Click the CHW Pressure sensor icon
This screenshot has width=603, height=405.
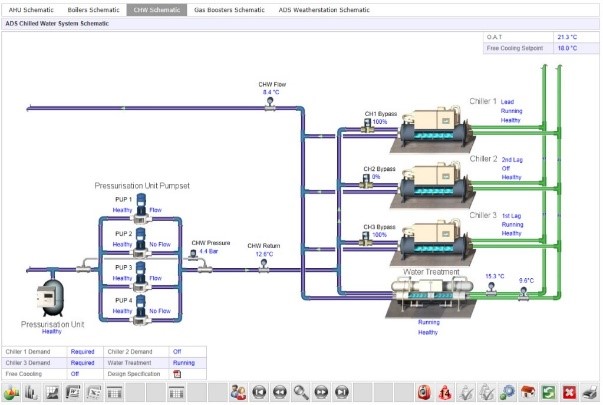click(x=193, y=255)
